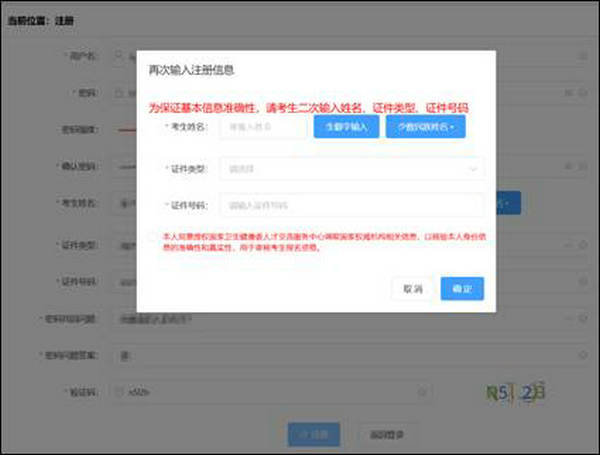The width and height of the screenshot is (600, 455).
Task: Click the blue 注册 button at bottom
Action: 313,434
